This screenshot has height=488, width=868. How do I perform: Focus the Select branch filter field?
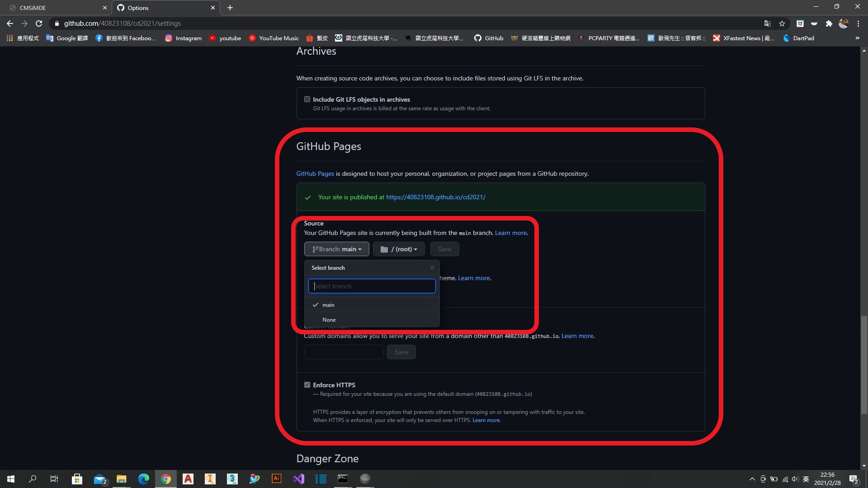[x=372, y=286]
